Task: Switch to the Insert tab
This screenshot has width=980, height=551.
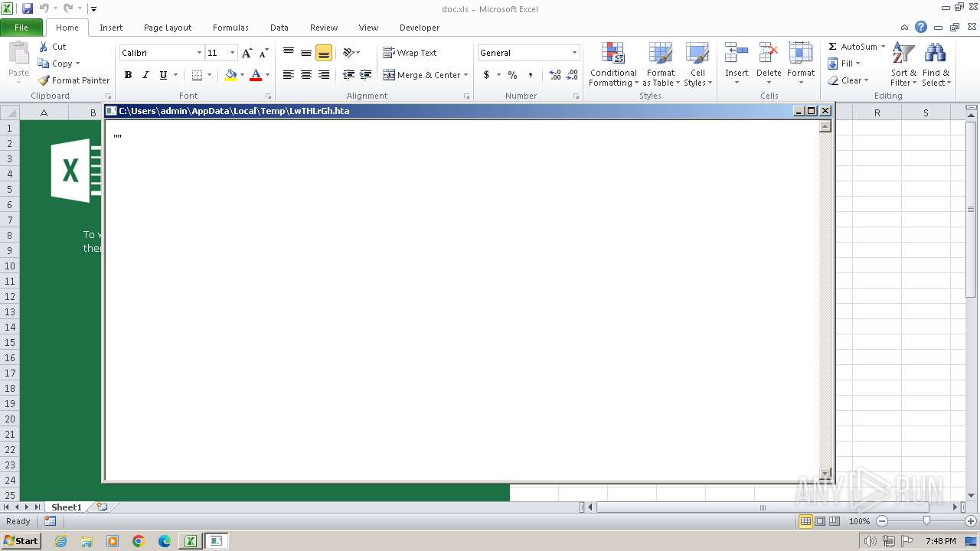Action: (111, 28)
